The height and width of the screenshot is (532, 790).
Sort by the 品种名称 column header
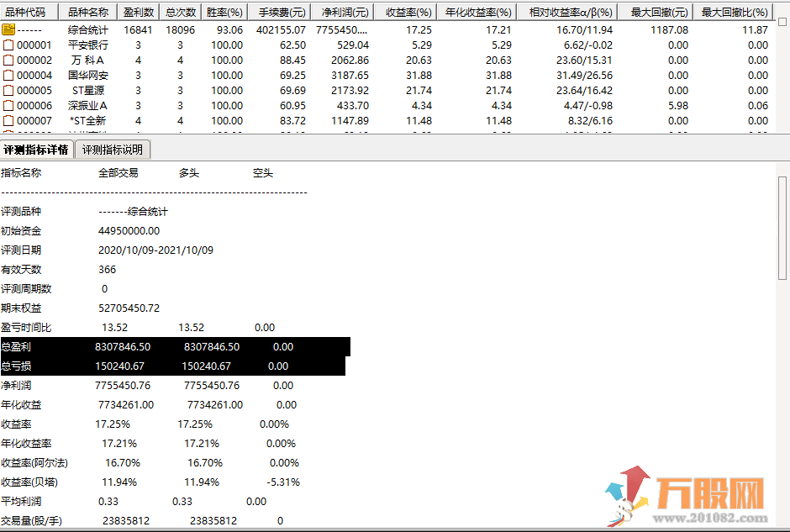(87, 12)
